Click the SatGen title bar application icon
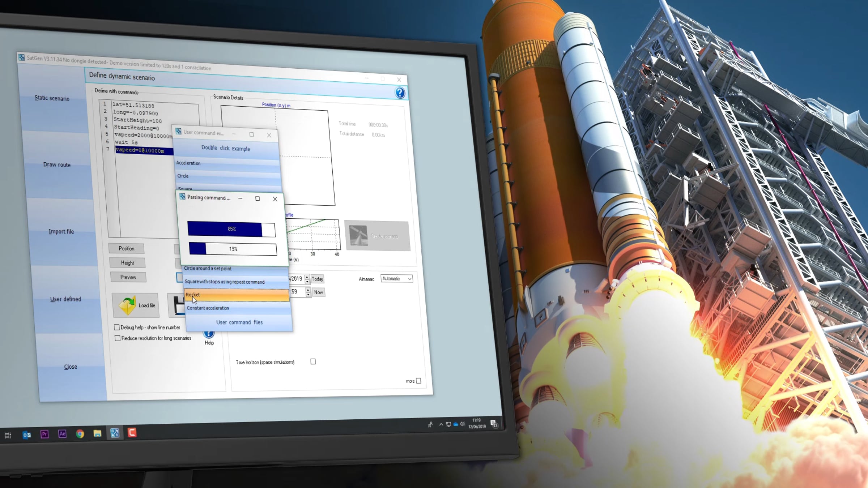Screen dimensions: 868x488 coord(22,57)
